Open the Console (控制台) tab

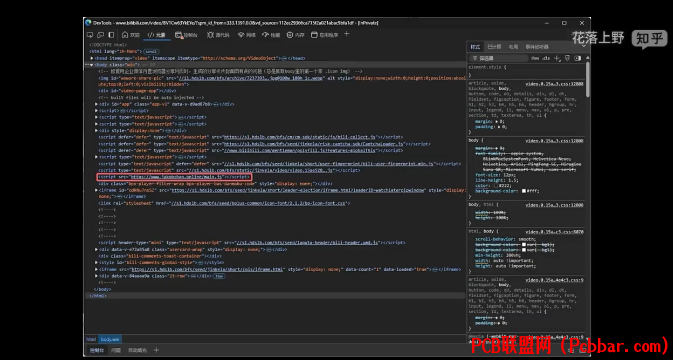(x=186, y=35)
